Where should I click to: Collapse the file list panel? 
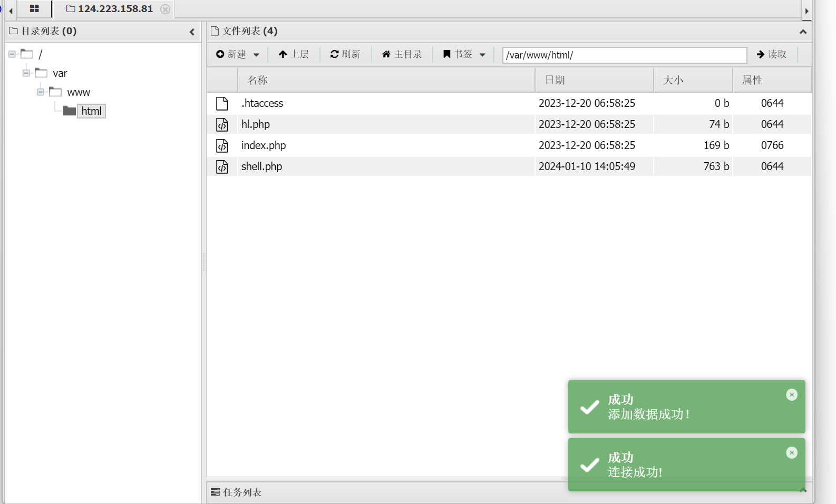point(803,32)
